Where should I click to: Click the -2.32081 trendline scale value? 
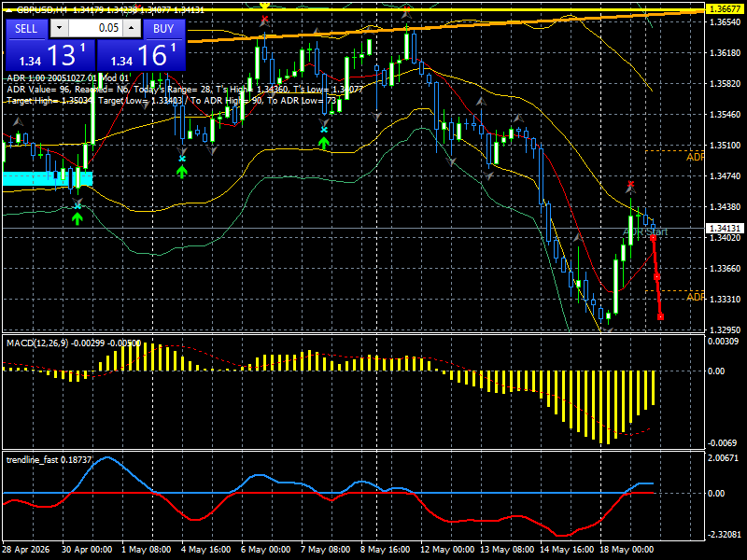[725, 535]
